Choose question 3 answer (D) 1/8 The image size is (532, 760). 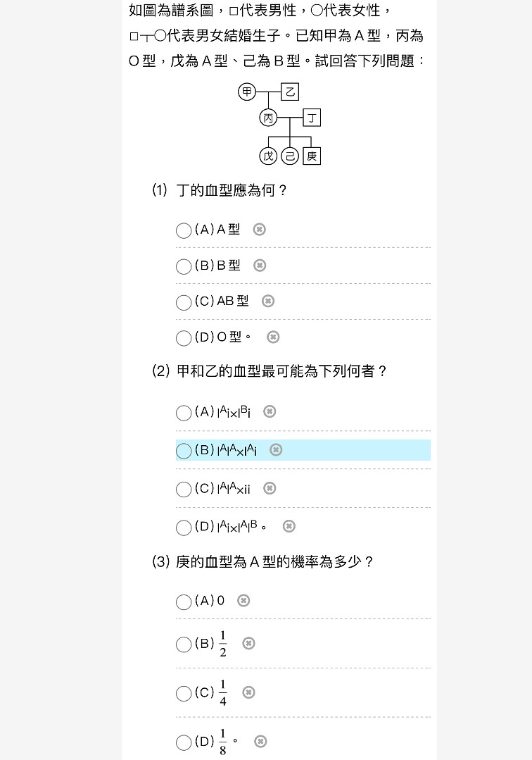pos(184,742)
